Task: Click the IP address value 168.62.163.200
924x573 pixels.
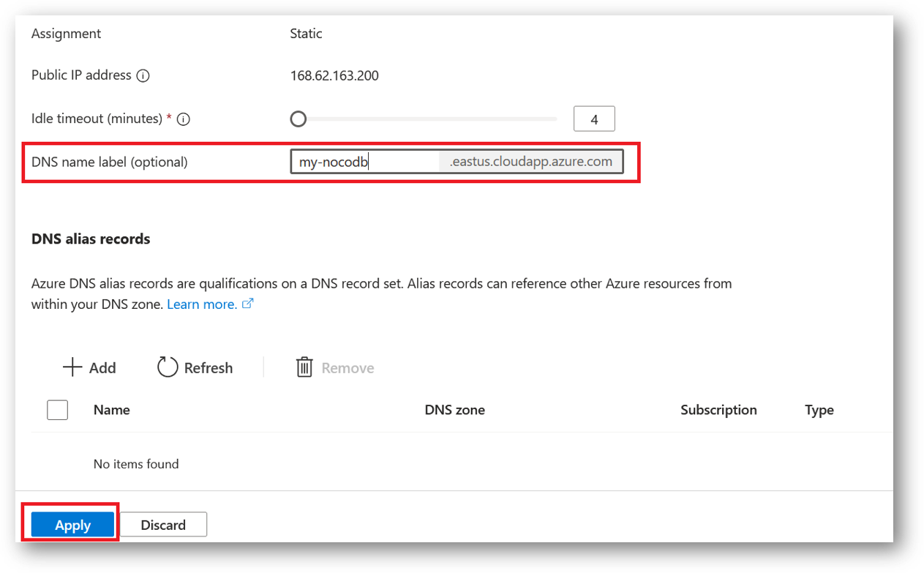Action: (334, 75)
